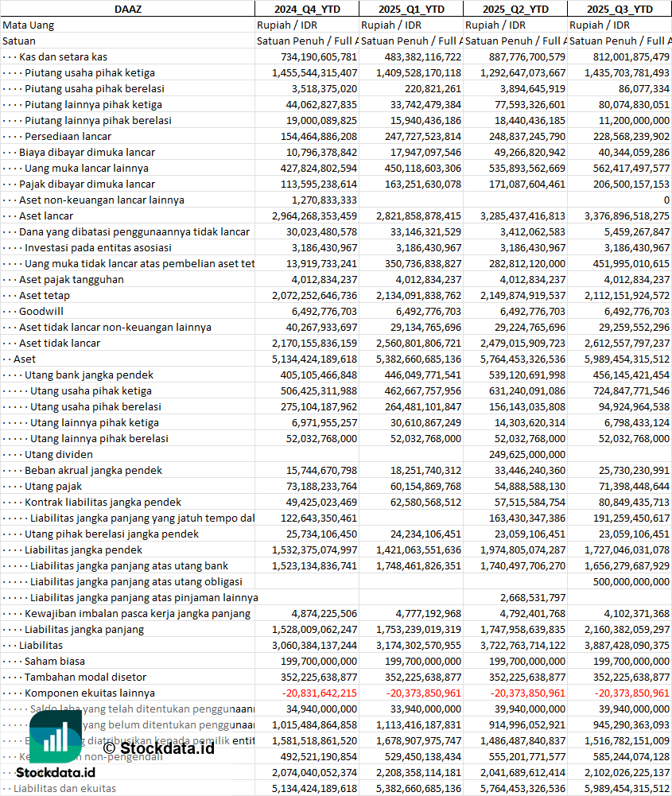Click value 249,625,000,000
672x796 pixels.
(x=526, y=454)
